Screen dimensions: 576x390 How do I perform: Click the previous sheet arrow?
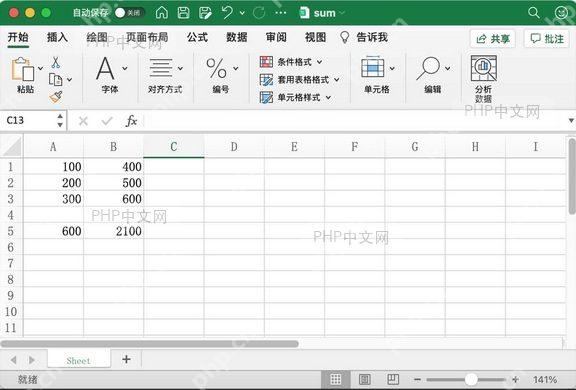pyautogui.click(x=14, y=360)
